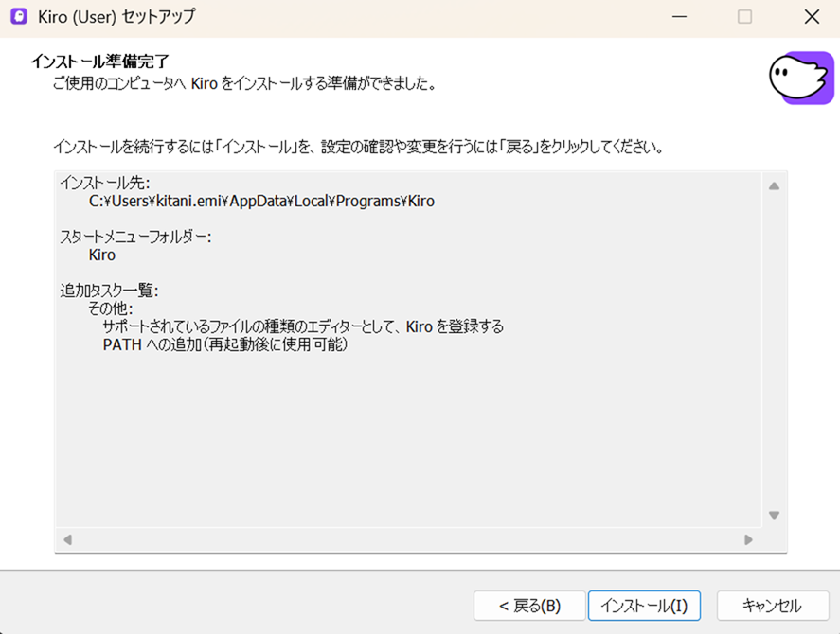Click the インストール先: label

(105, 184)
